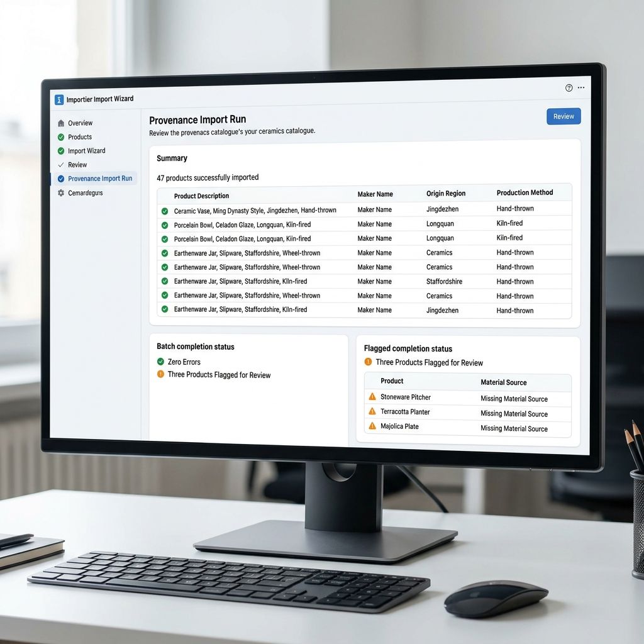Click the gear icon beside Cemardeguns
The image size is (644, 644).
pyautogui.click(x=61, y=192)
